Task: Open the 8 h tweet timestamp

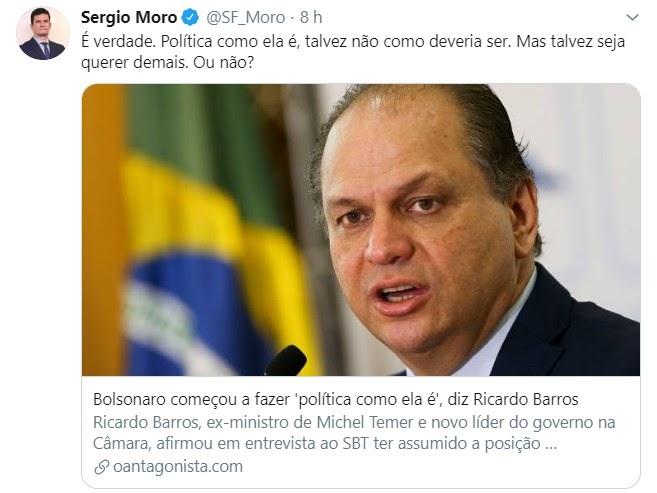Action: [x=311, y=18]
